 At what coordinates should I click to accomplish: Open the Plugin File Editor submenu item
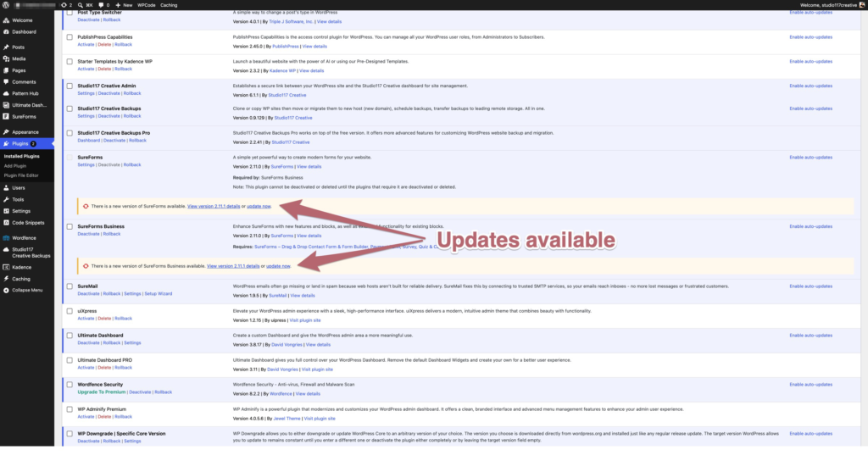pyautogui.click(x=21, y=175)
